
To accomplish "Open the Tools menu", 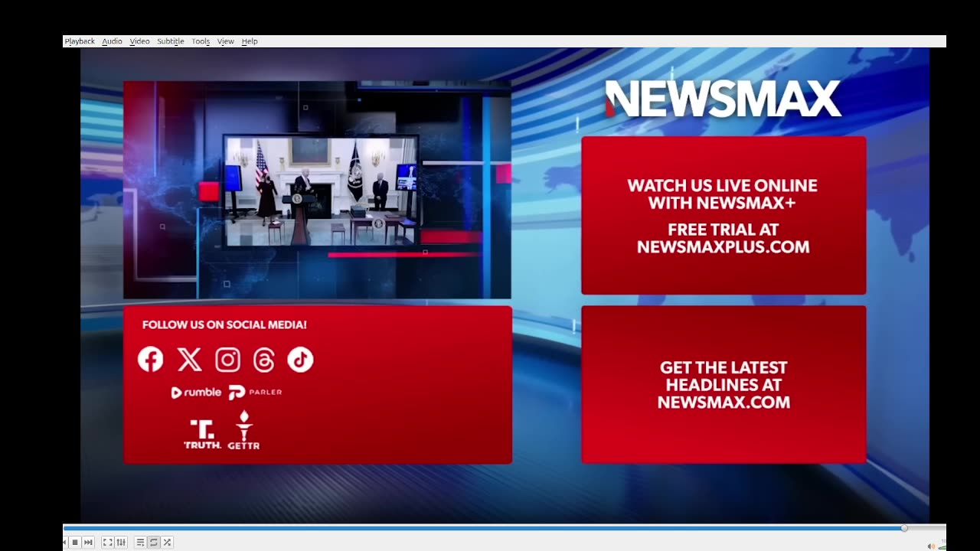I will pos(201,41).
